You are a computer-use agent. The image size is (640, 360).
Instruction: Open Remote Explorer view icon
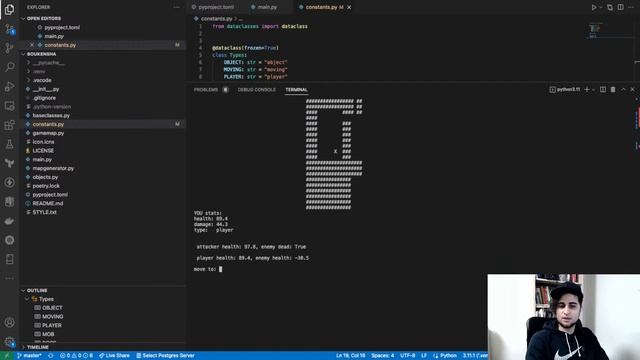9,106
